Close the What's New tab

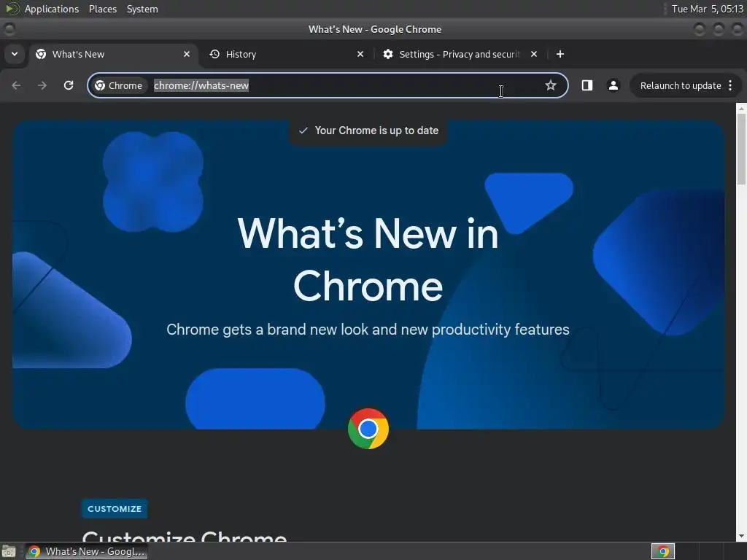coord(187,54)
